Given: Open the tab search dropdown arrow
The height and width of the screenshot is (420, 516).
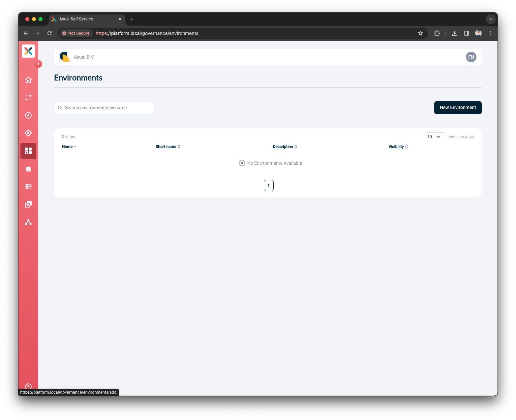Looking at the screenshot, I should point(491,19).
